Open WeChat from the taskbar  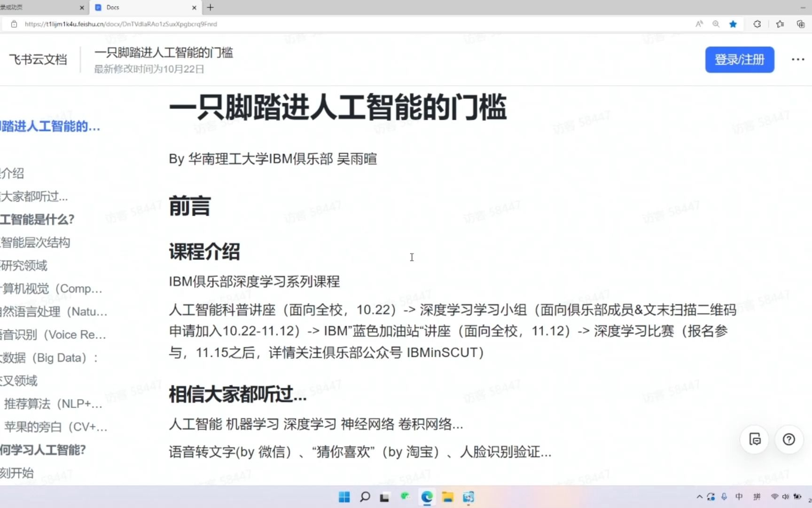(x=406, y=497)
